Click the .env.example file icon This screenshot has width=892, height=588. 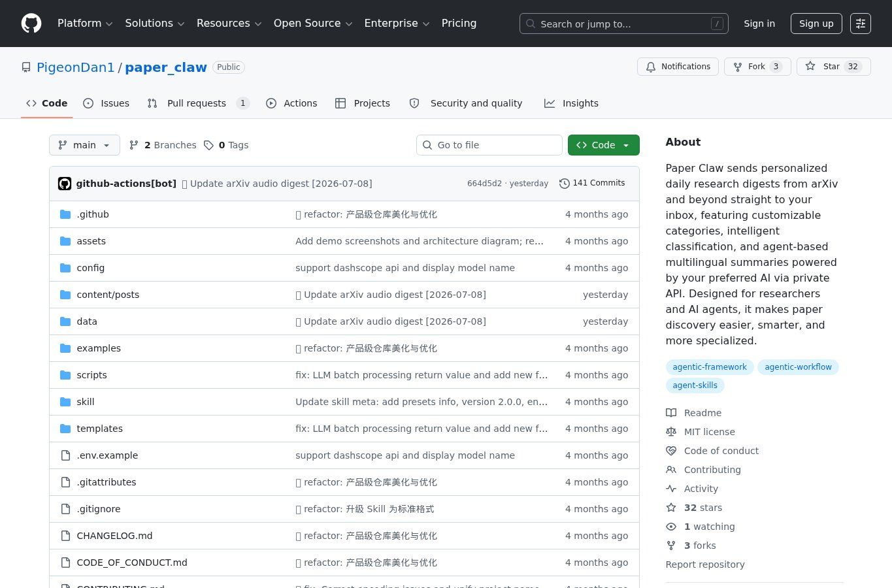coord(65,455)
